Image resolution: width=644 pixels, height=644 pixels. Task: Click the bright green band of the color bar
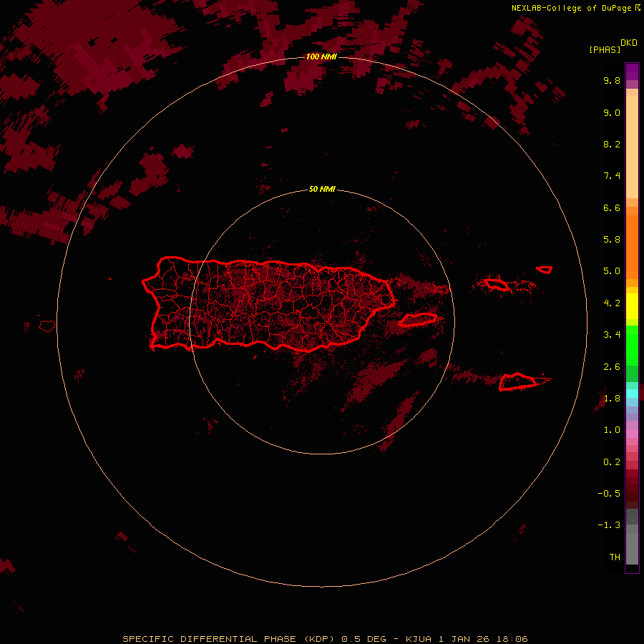[632, 346]
